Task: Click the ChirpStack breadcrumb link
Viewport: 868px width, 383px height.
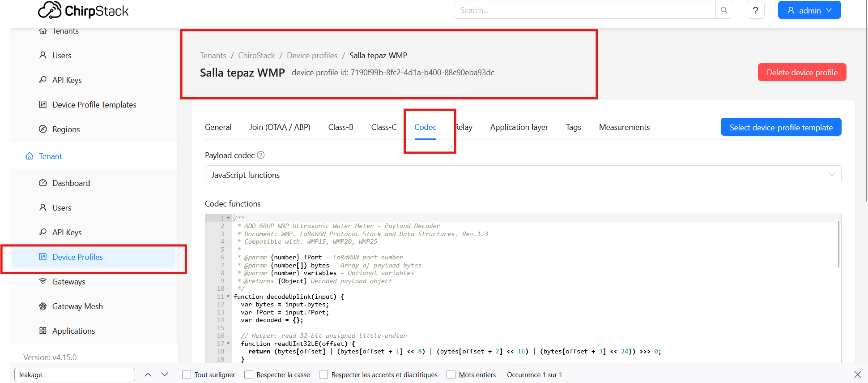Action: coord(256,56)
